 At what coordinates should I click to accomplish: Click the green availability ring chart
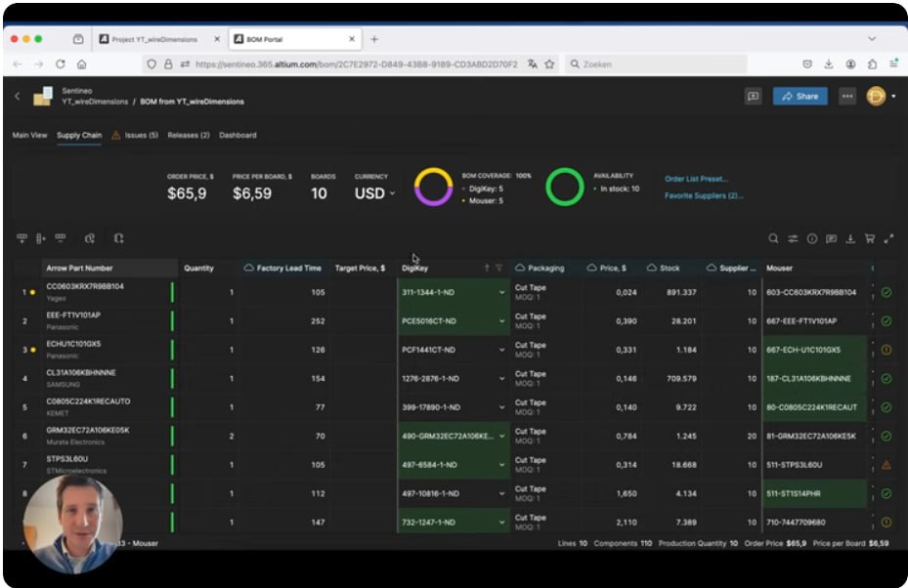(565, 187)
